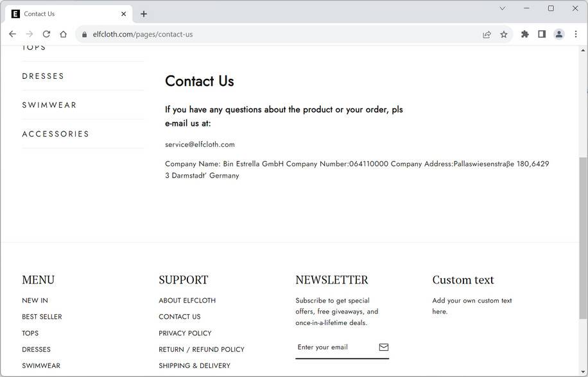The height and width of the screenshot is (377, 588).
Task: Select the Contact Us tab
Action: [x=64, y=13]
